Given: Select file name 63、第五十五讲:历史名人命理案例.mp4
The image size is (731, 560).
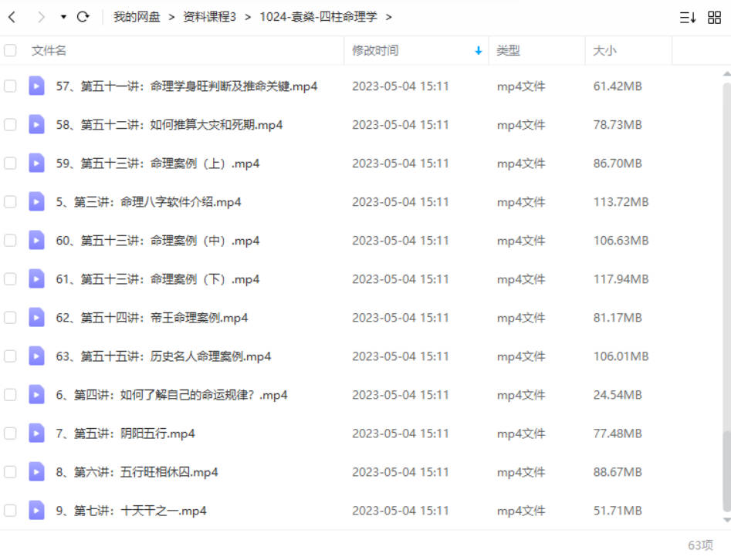Looking at the screenshot, I should pyautogui.click(x=164, y=356).
